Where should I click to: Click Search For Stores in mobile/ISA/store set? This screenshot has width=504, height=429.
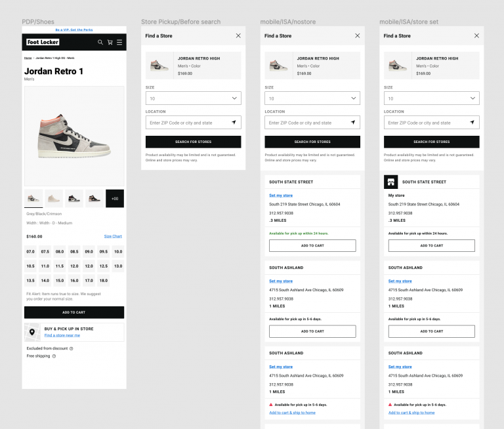pyautogui.click(x=432, y=142)
